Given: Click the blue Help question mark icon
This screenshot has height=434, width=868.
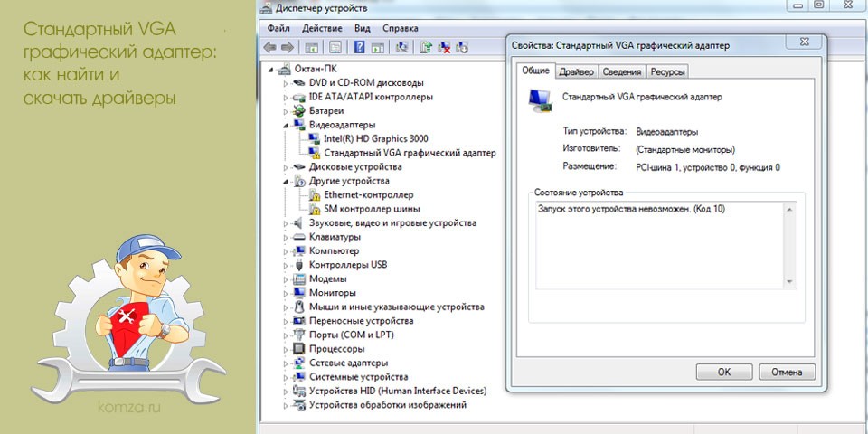Looking at the screenshot, I should tap(359, 47).
